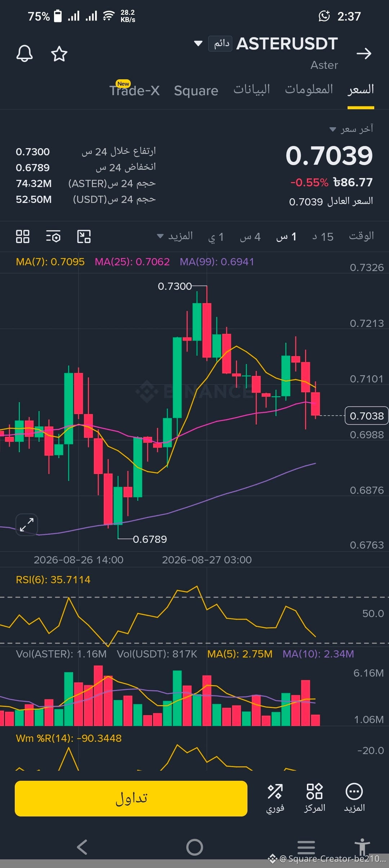Screen dimensions: 389x868
Task: Open the chart grid layout icon
Action: [x=23, y=236]
